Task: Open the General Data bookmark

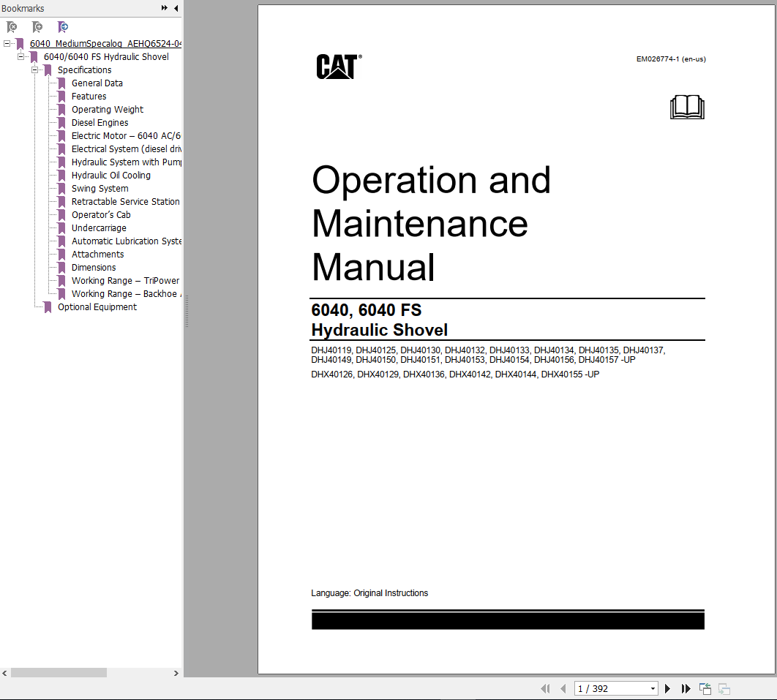Action: pyautogui.click(x=97, y=83)
